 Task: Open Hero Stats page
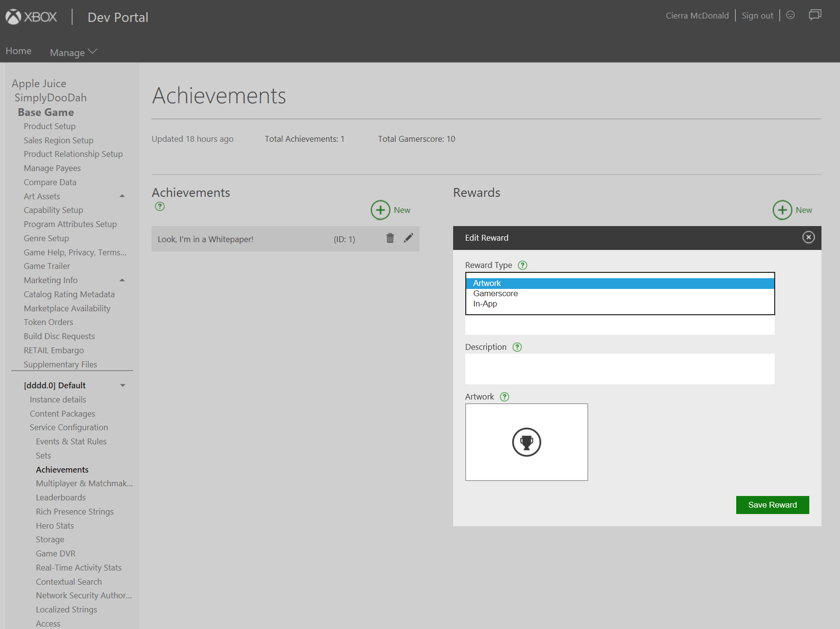coord(55,526)
